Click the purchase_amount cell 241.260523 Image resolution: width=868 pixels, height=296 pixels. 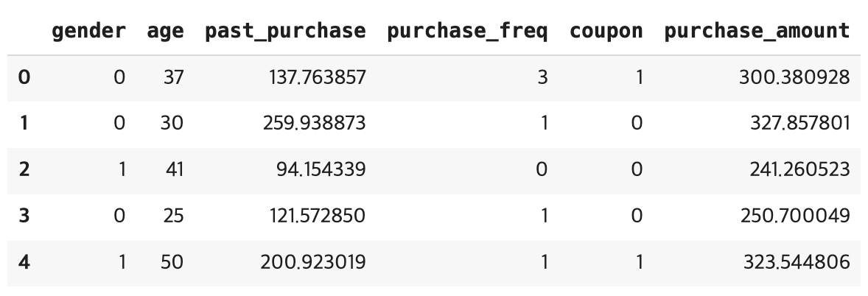coord(794,169)
